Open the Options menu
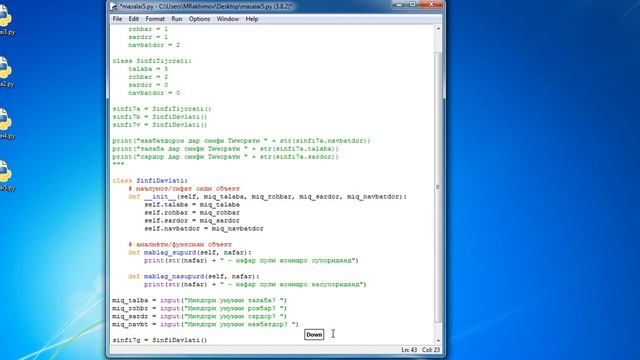The image size is (640, 360). pos(200,19)
